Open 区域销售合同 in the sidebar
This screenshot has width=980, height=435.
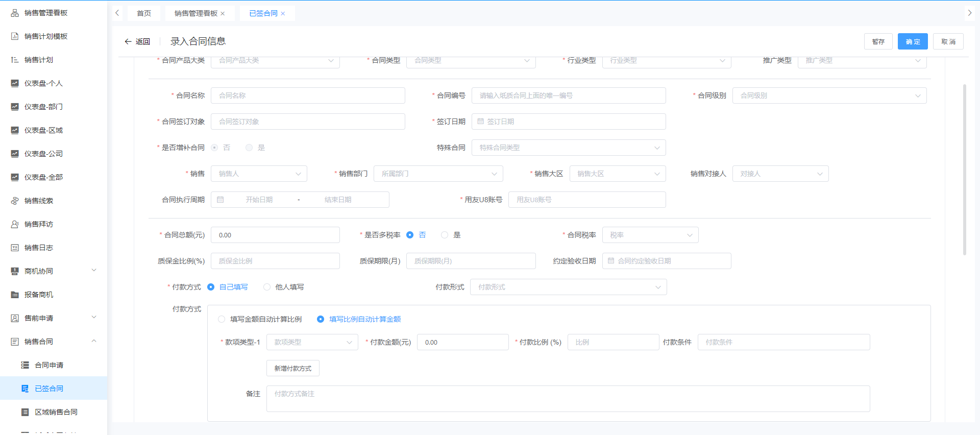[56, 412]
